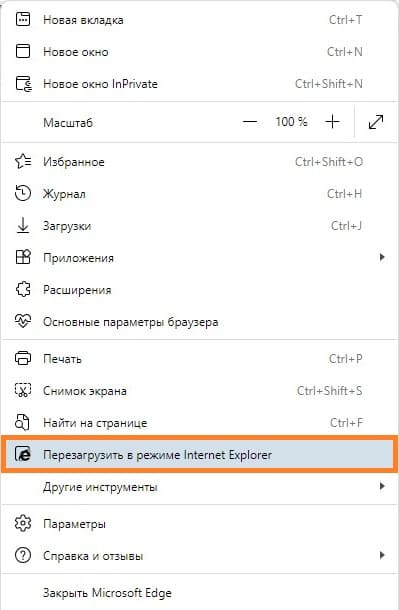Expand the Справка и отзывы submenu arrow
The width and height of the screenshot is (399, 610).
coord(382,555)
